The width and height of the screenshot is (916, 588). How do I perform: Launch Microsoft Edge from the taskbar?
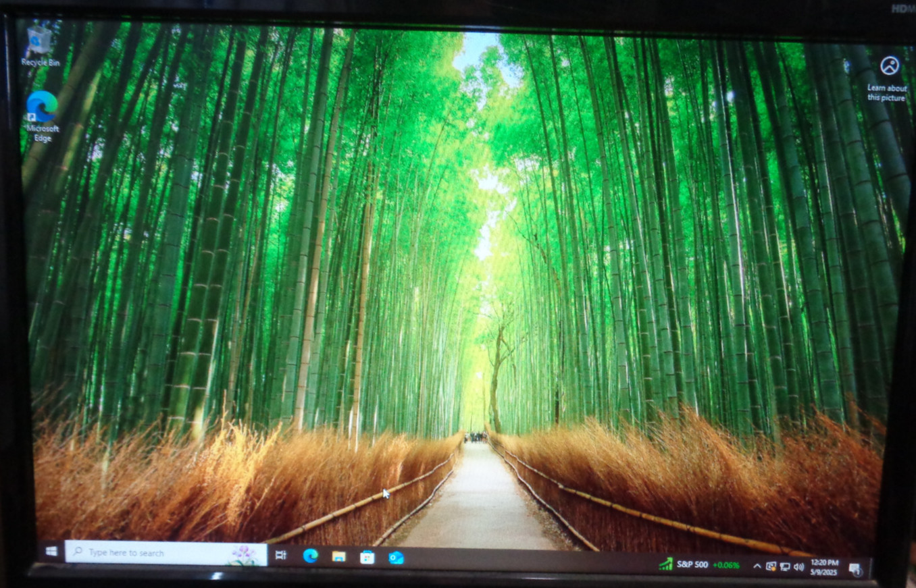tap(311, 556)
